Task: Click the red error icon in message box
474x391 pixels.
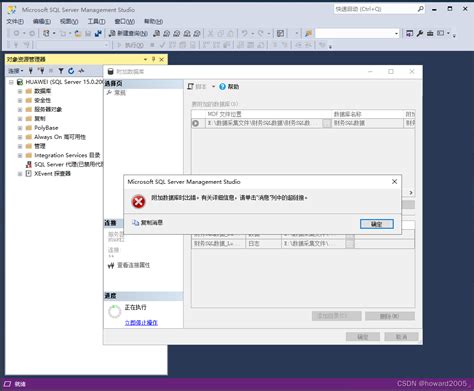Action: pyautogui.click(x=138, y=202)
